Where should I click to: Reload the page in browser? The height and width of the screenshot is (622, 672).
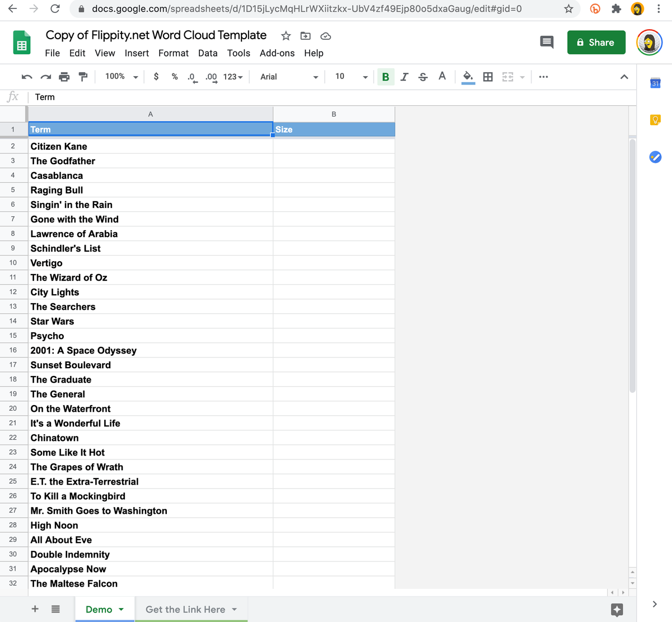coord(55,8)
